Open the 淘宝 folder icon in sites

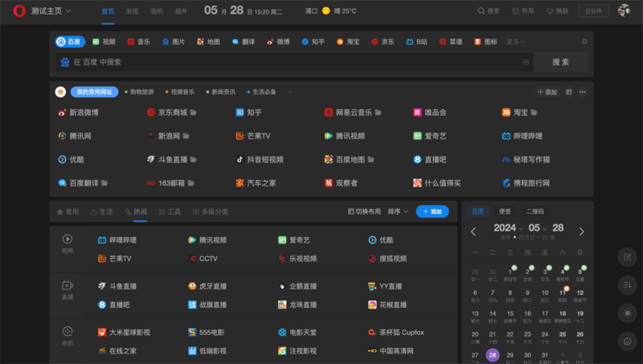pyautogui.click(x=534, y=112)
